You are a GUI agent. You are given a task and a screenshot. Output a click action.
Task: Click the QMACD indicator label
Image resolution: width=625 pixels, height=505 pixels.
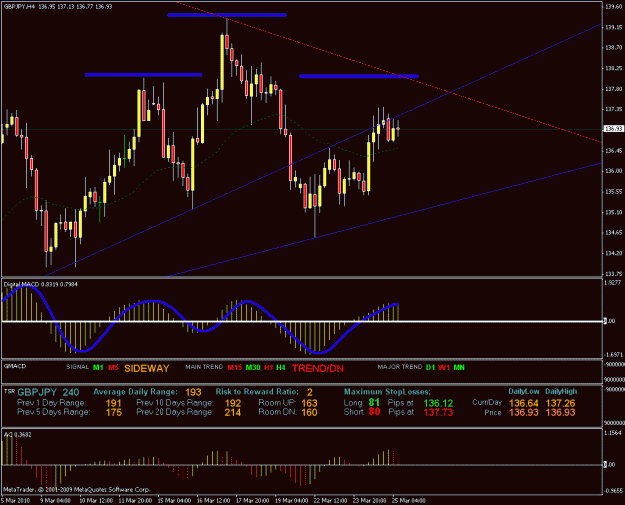point(15,366)
